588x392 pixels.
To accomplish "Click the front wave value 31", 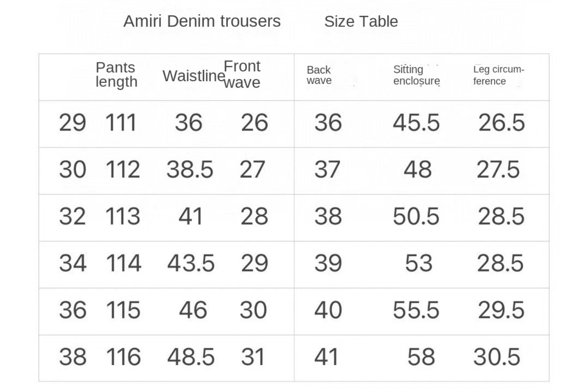I will pos(253,357).
